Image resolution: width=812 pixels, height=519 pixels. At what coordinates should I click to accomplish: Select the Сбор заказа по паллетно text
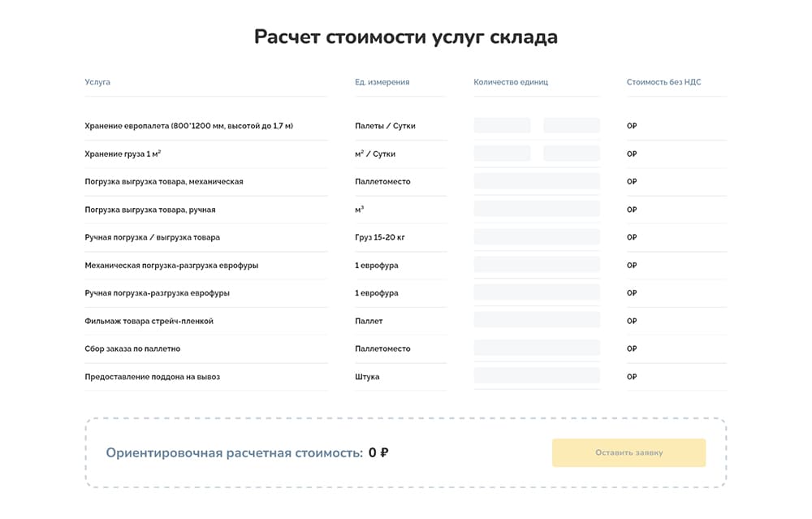click(132, 348)
